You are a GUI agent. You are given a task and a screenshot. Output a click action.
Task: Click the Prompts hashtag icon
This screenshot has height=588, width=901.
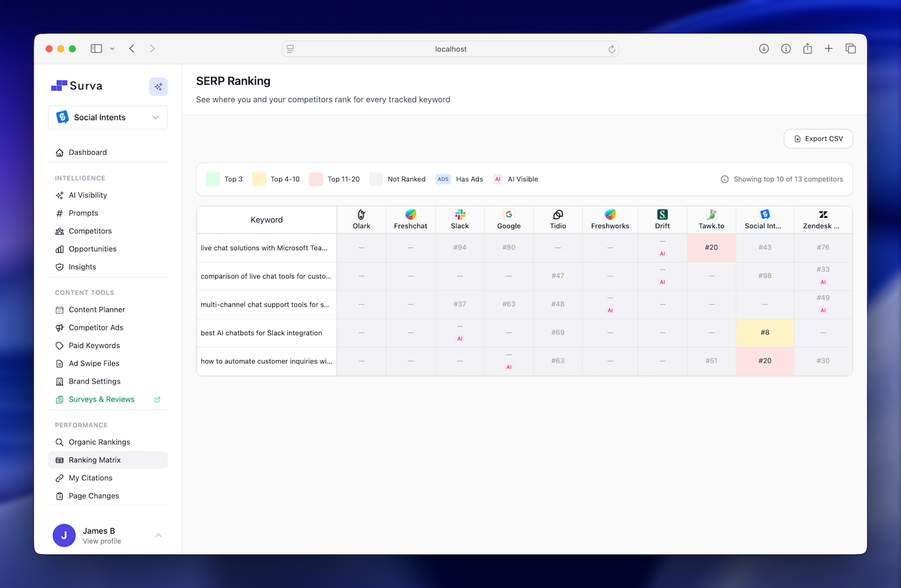click(59, 213)
